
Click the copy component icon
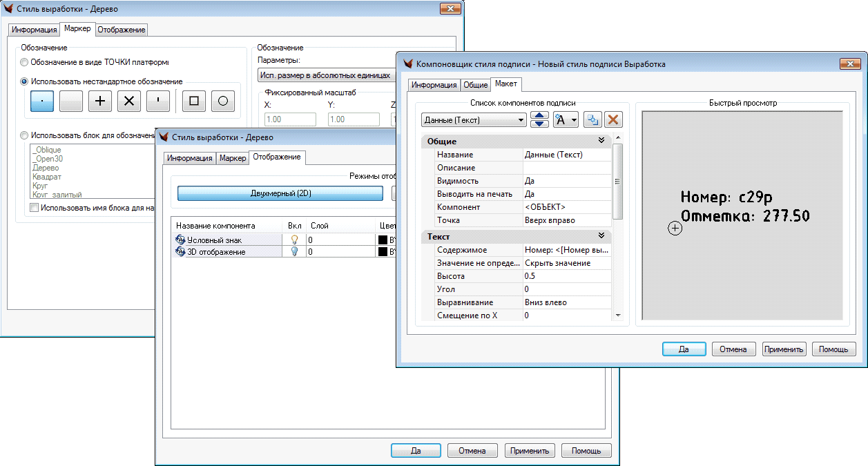point(592,119)
